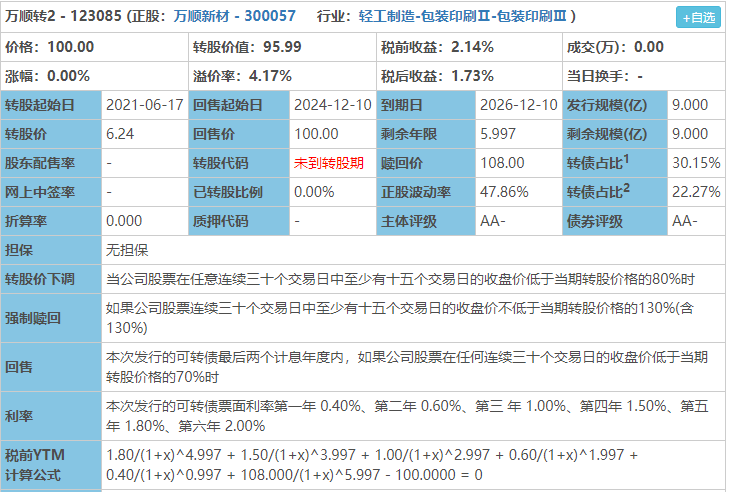Click the 质押代码 header cell
This screenshot has width=729, height=492.
point(239,221)
